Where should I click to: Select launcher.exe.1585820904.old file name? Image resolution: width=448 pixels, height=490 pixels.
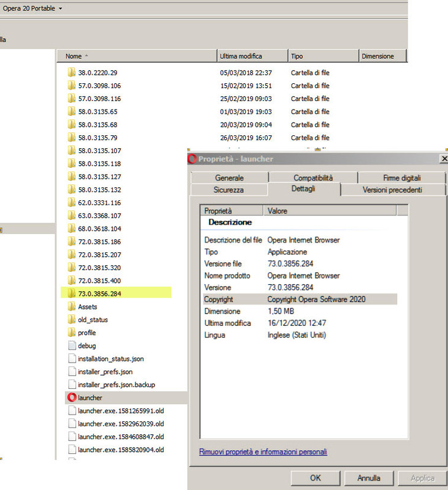[x=121, y=450]
